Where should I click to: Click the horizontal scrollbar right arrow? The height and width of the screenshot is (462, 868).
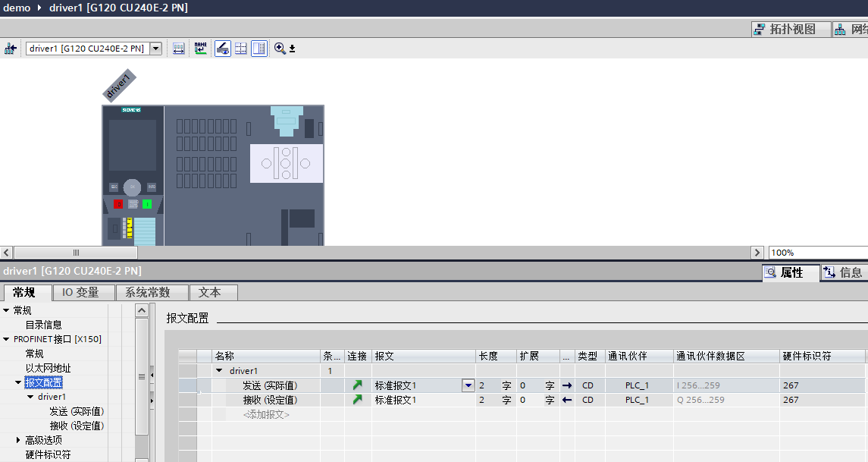(757, 253)
